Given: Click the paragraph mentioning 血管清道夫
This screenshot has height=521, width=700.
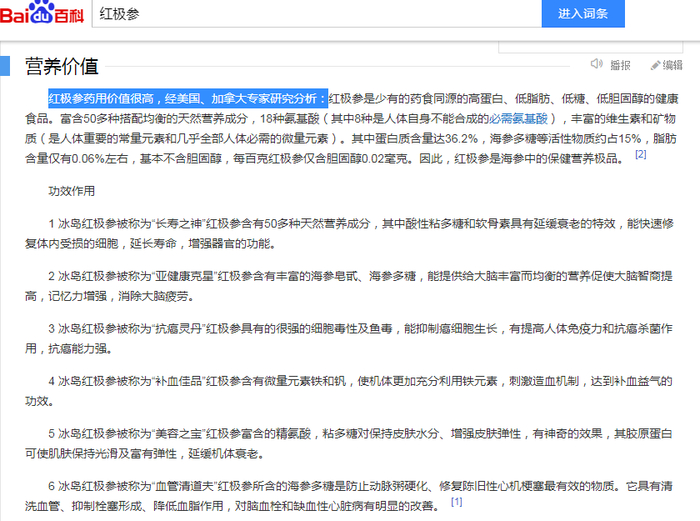Looking at the screenshot, I should point(349,496).
